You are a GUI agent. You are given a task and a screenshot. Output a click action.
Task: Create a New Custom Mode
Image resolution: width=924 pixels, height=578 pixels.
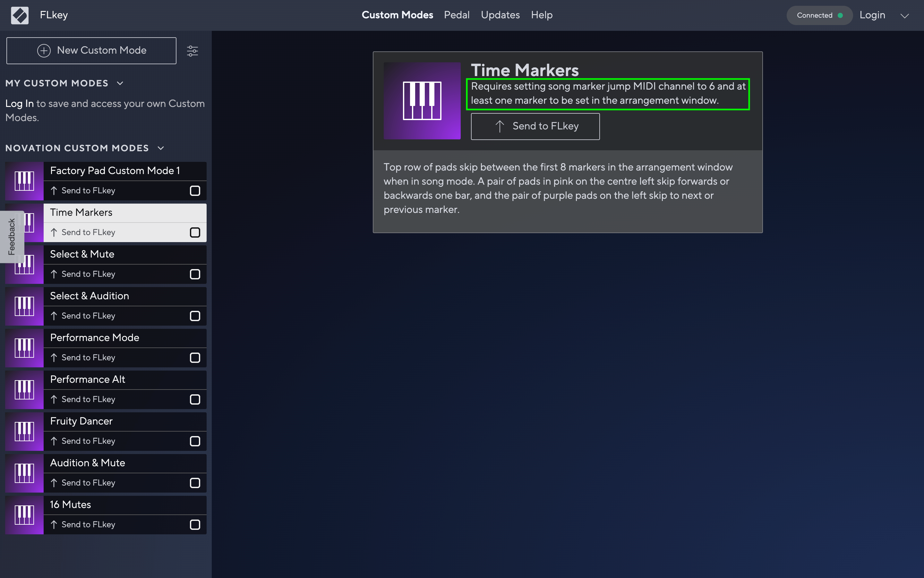click(91, 50)
